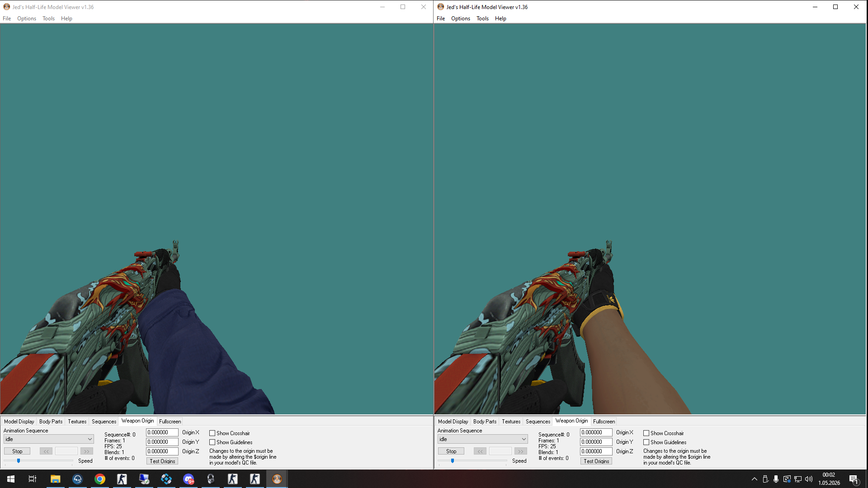
Task: Switch to Fullscreen tab in left window
Action: [x=170, y=422]
